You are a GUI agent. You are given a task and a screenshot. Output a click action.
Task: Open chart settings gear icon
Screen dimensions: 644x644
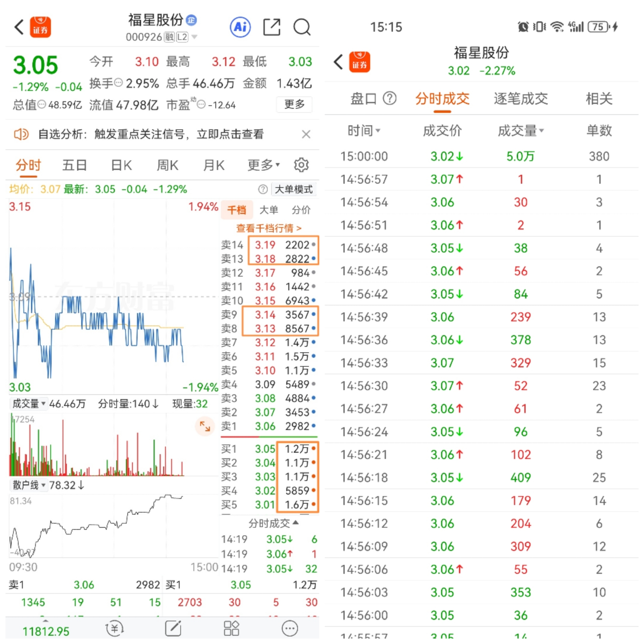click(x=301, y=165)
